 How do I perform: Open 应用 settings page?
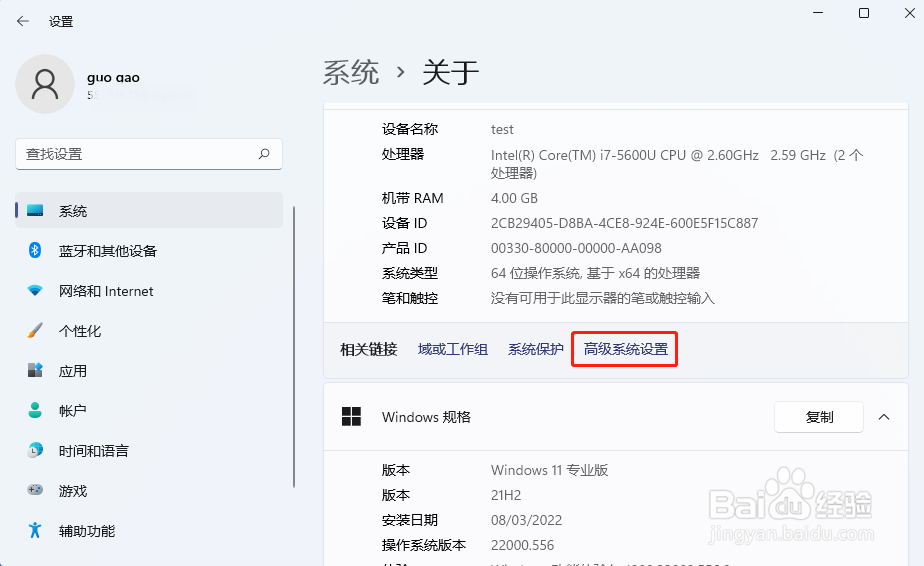149,371
